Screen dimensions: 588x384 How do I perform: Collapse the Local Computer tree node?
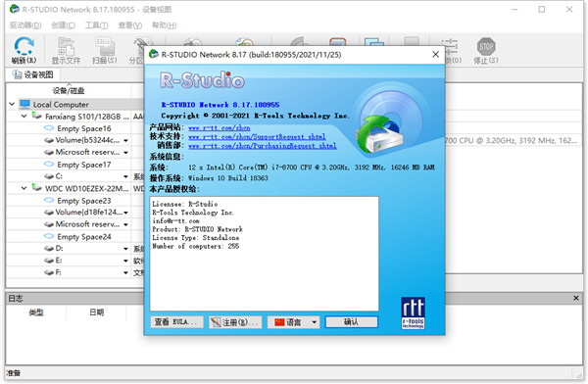[x=12, y=104]
